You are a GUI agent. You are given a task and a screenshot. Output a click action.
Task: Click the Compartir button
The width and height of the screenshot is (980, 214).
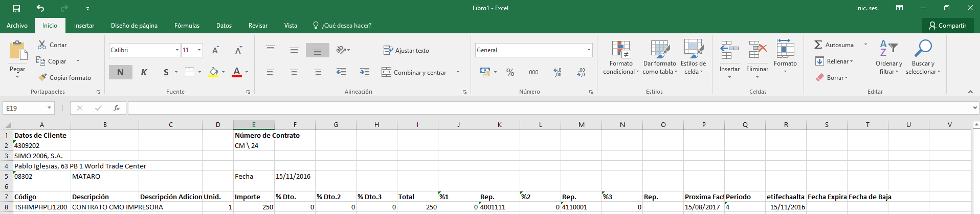(x=948, y=26)
